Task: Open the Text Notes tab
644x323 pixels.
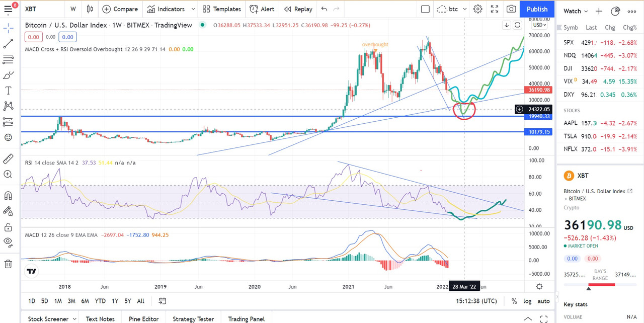Action: (100, 319)
